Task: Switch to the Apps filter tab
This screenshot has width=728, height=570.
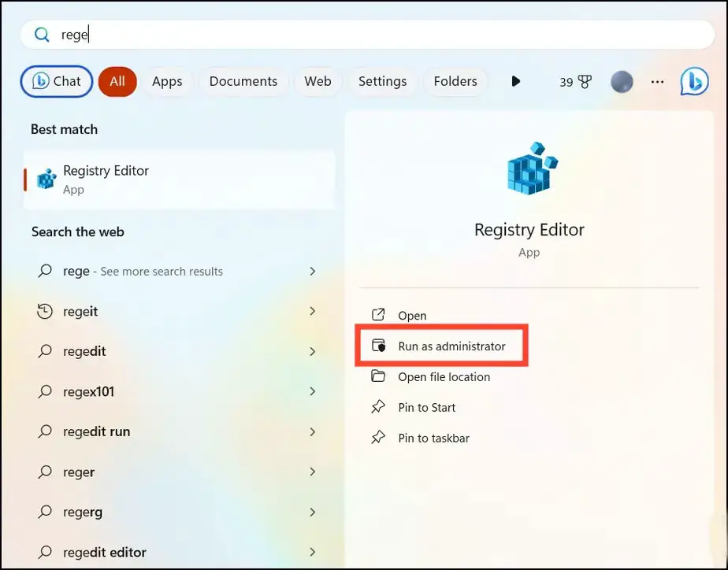Action: 167,82
